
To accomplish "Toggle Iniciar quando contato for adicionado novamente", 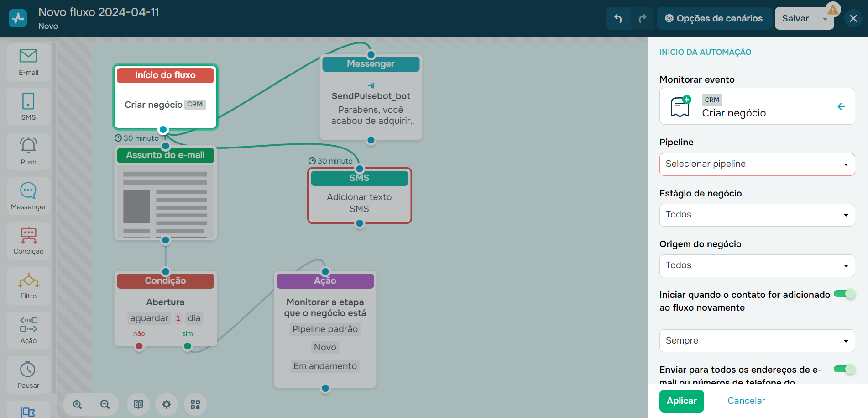I will tap(844, 294).
